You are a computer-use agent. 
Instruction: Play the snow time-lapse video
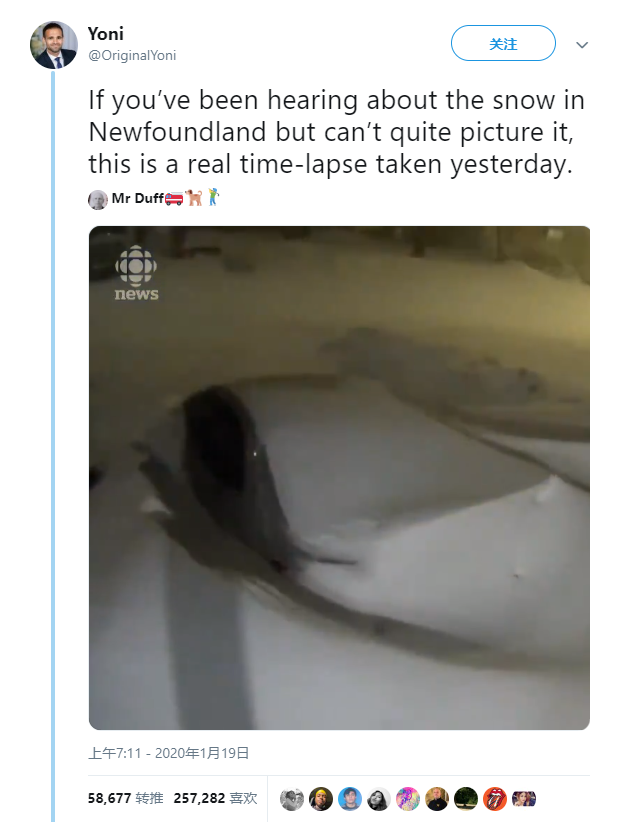[x=339, y=478]
